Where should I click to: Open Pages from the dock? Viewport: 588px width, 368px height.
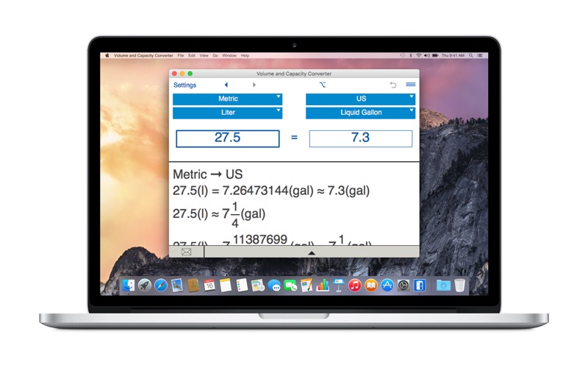coord(306,286)
